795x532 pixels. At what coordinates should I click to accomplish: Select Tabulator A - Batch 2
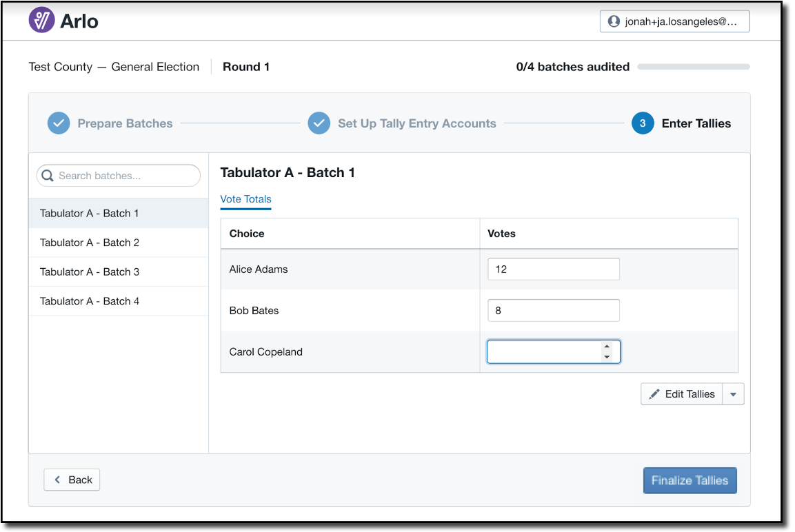pyautogui.click(x=90, y=243)
